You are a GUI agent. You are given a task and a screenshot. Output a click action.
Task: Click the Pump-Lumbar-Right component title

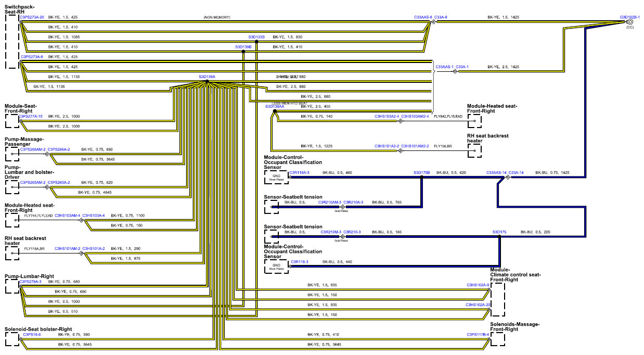point(30,276)
